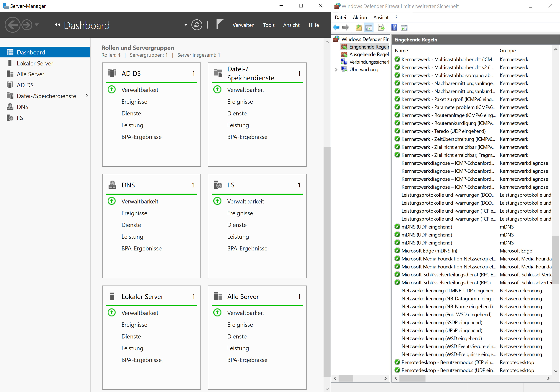The image size is (560, 392).
Task: Click the Forward arrow in the firewall console
Action: coord(346,27)
